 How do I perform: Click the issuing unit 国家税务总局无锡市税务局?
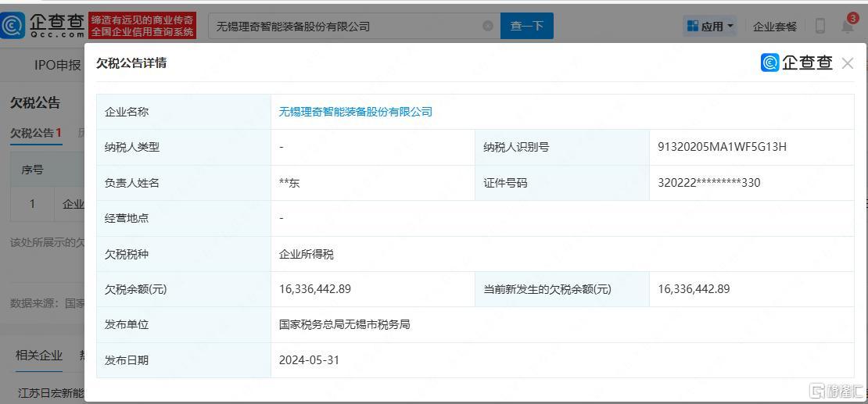[344, 325]
